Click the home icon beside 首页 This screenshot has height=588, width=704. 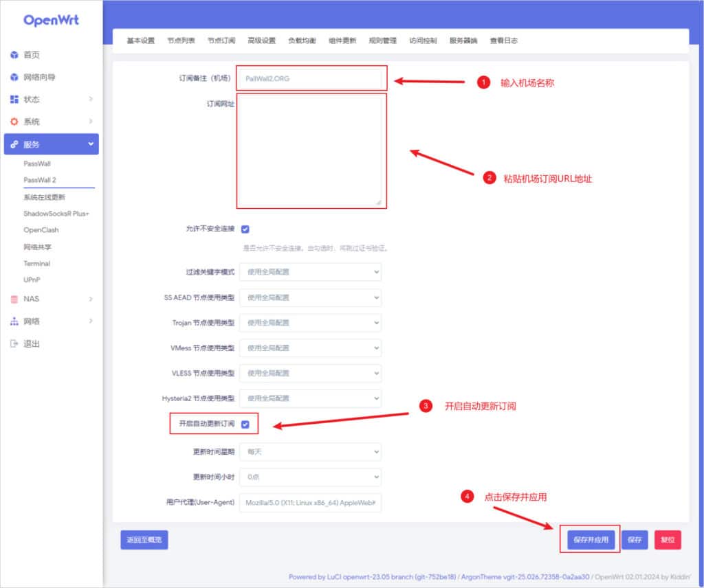14,55
